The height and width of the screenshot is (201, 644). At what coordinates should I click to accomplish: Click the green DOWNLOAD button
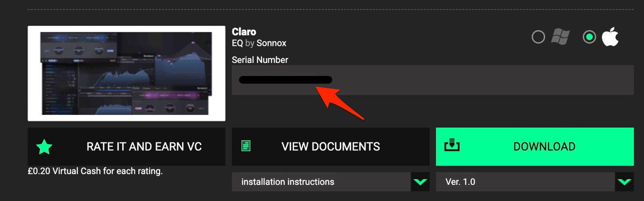click(x=535, y=147)
